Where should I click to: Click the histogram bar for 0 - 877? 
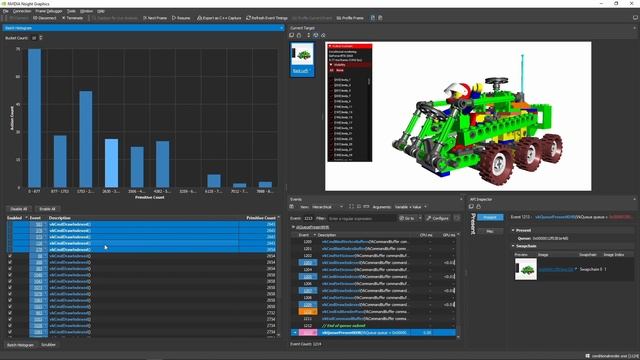tap(34, 118)
